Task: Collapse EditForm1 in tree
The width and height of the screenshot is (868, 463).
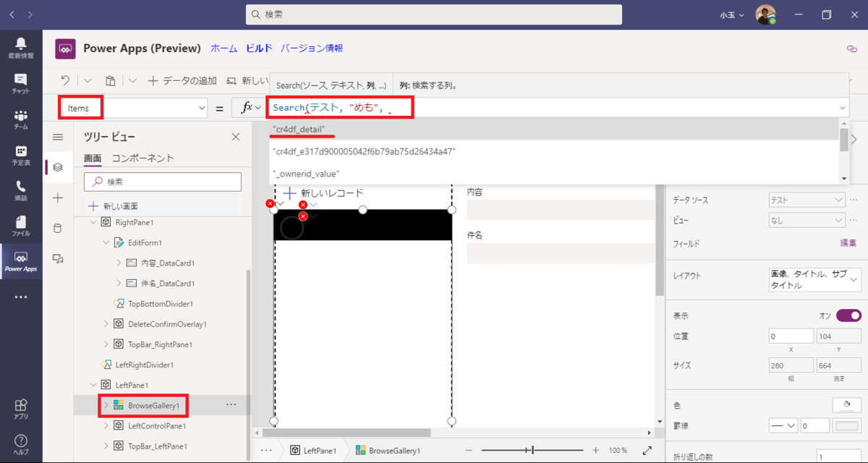Action: tap(106, 242)
